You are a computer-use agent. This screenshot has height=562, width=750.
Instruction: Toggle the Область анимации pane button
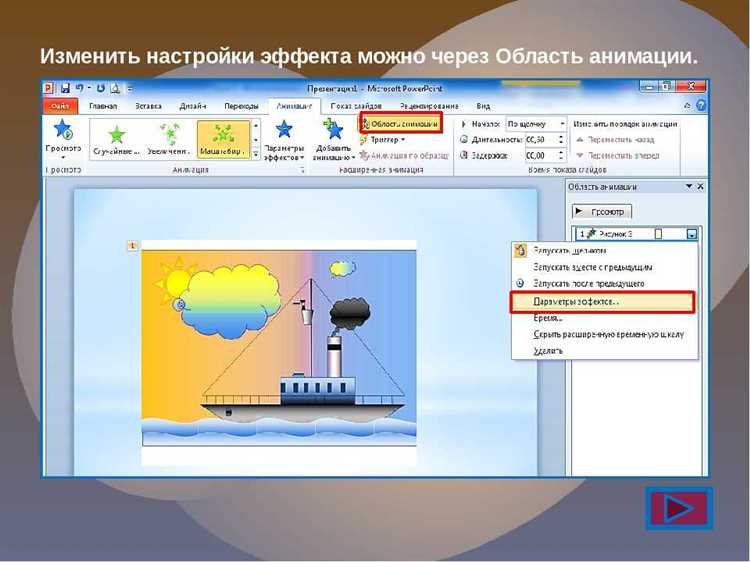coord(401,124)
